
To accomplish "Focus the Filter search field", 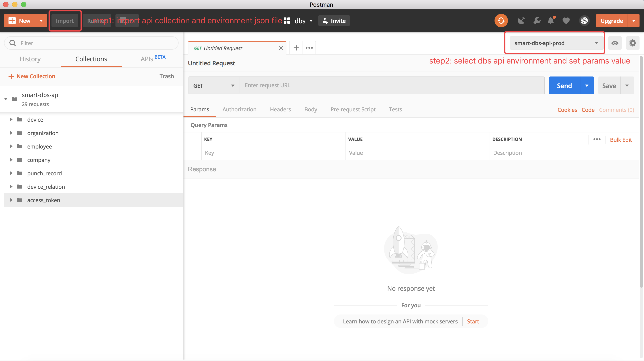I will point(91,43).
